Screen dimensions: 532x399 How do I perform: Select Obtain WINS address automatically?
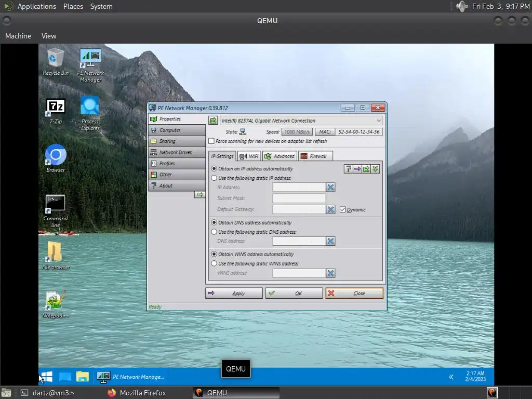pos(214,254)
